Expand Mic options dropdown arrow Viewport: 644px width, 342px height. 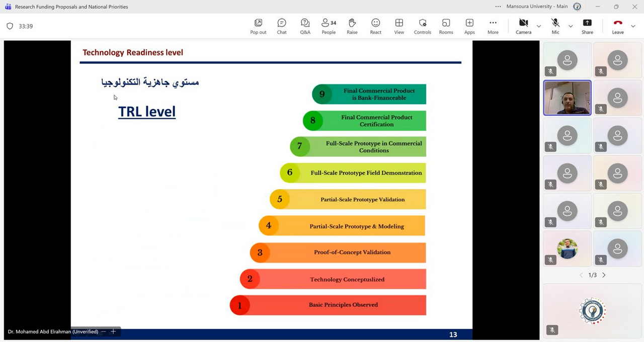[x=571, y=26]
